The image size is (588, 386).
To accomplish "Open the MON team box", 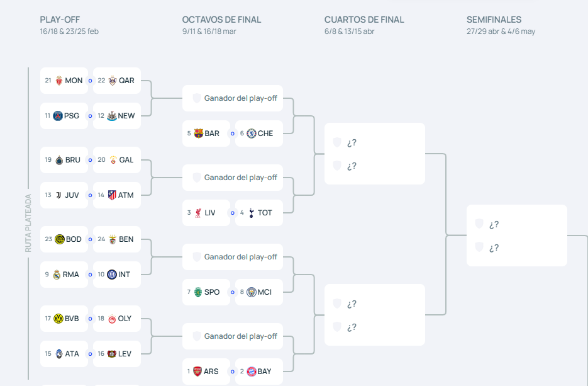I will 64,81.
